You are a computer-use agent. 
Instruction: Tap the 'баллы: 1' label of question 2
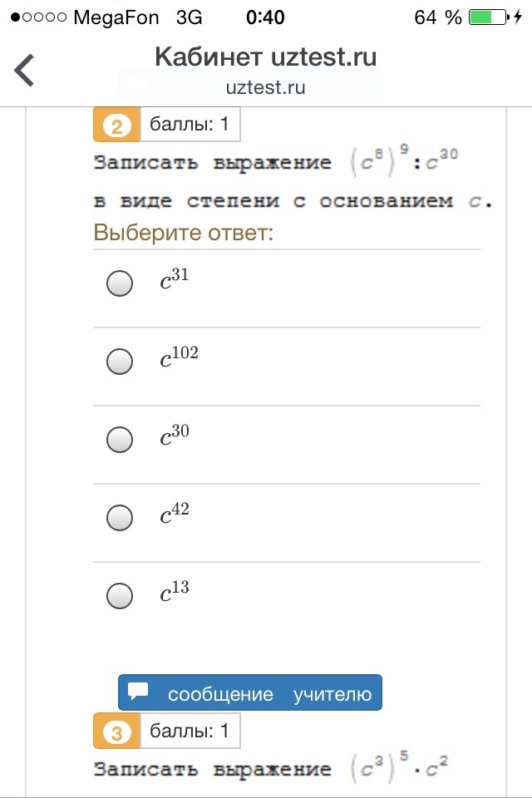coord(190,126)
